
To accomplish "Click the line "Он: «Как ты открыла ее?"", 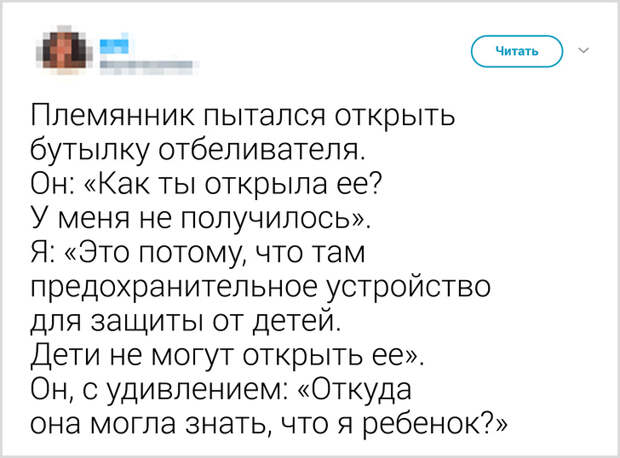I will 206,184.
